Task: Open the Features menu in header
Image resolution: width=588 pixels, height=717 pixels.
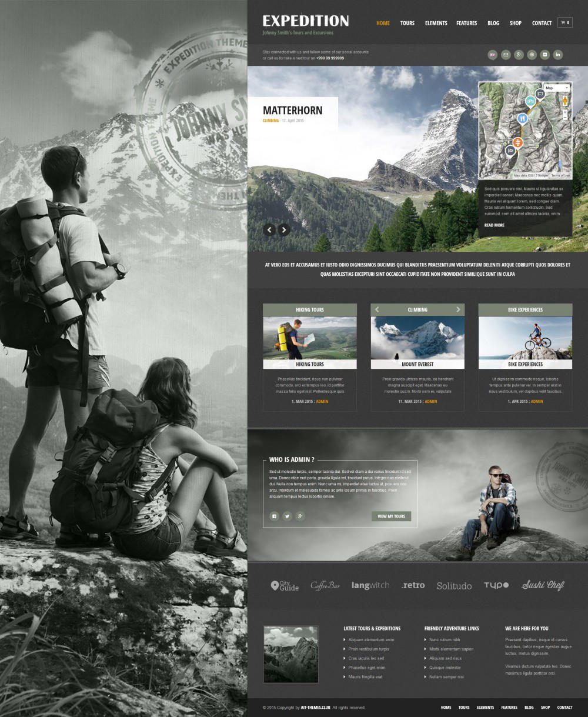Action: point(467,23)
